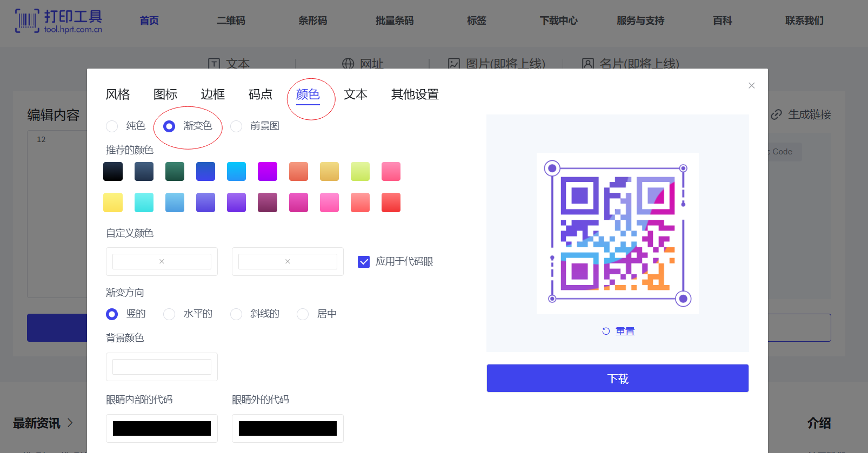Click the 名片 business card icon behind dialog
The image size is (868, 453).
[x=588, y=64]
